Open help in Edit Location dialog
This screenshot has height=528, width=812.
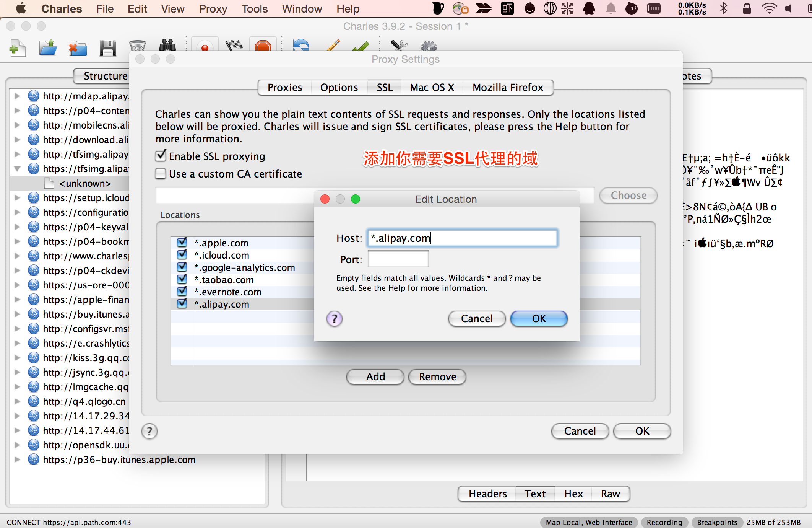click(x=335, y=319)
